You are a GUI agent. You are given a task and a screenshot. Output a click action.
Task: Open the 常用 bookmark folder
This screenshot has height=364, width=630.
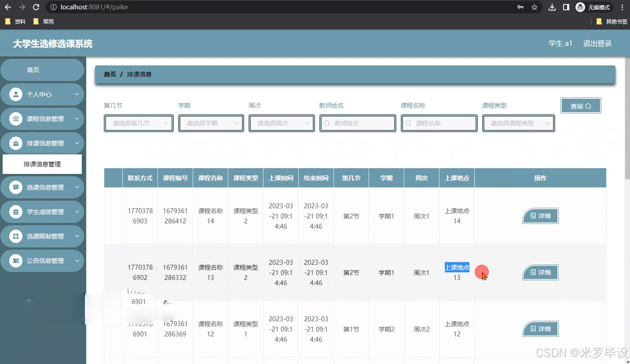tap(43, 21)
